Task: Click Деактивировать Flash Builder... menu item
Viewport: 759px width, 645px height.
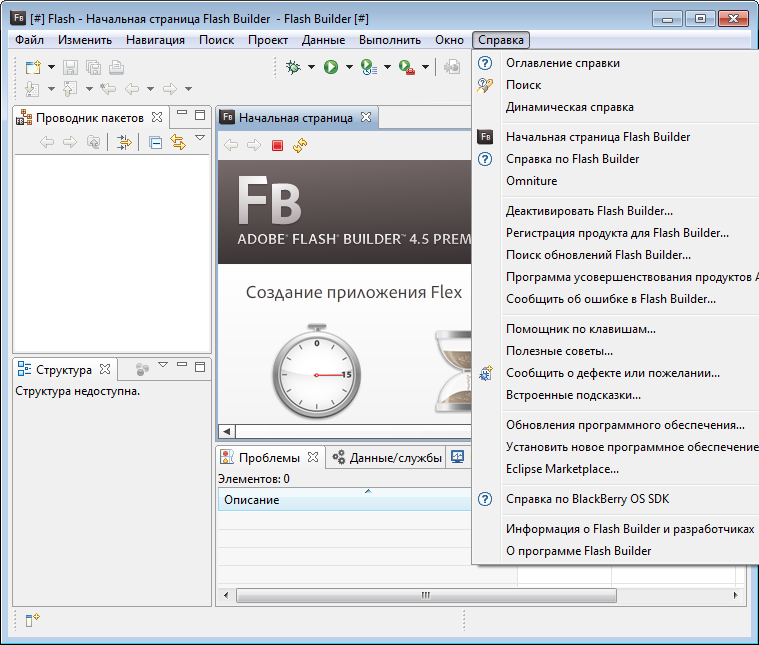Action: [589, 211]
